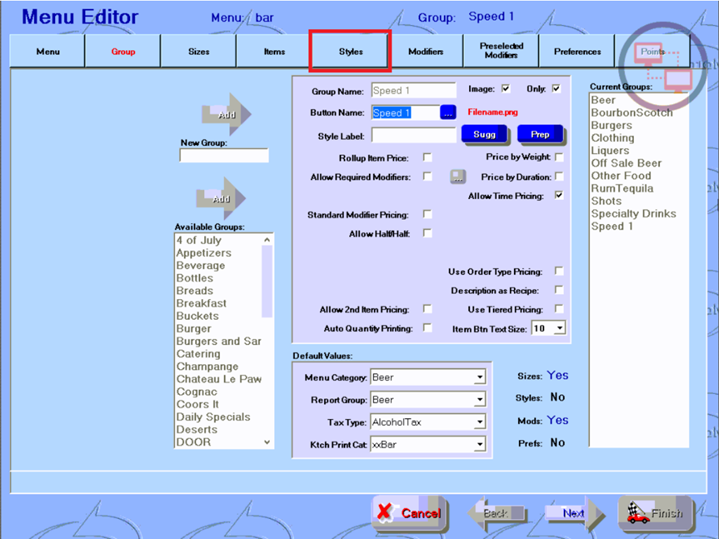Switch to the Sizes tab
The width and height of the screenshot is (719, 539).
click(199, 51)
